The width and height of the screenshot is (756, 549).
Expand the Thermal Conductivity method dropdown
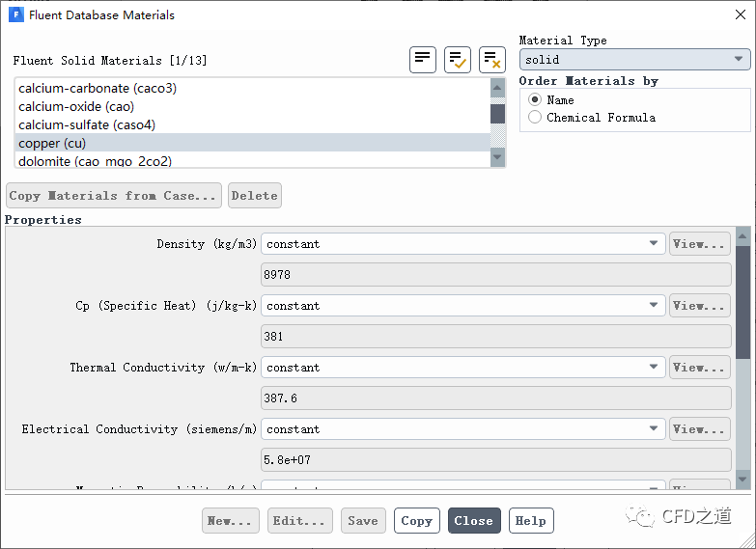tap(463, 368)
